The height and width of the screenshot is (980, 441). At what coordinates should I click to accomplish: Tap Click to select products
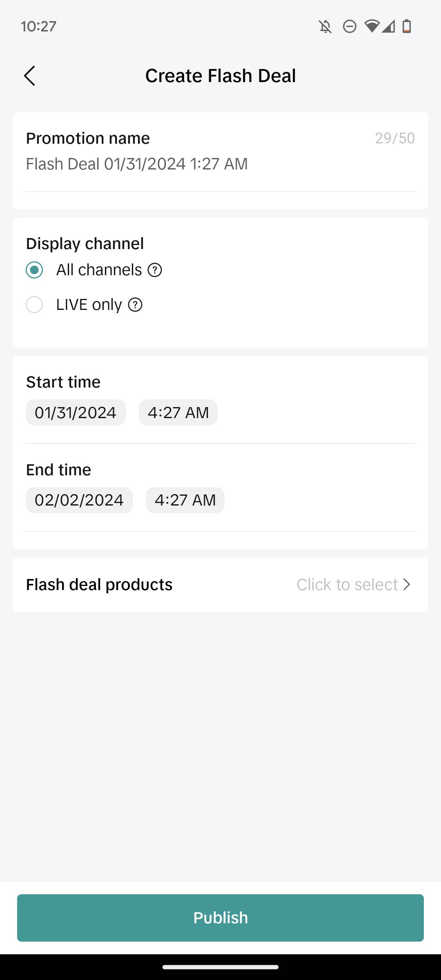347,585
